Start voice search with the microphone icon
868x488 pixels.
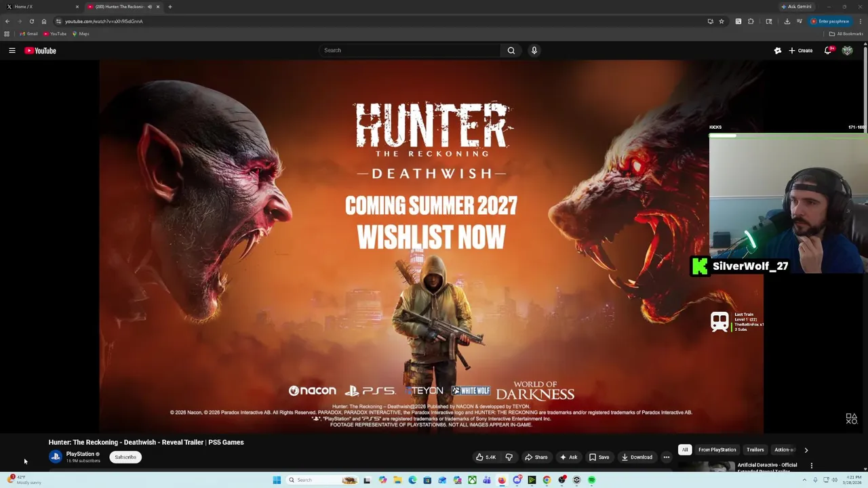(534, 50)
